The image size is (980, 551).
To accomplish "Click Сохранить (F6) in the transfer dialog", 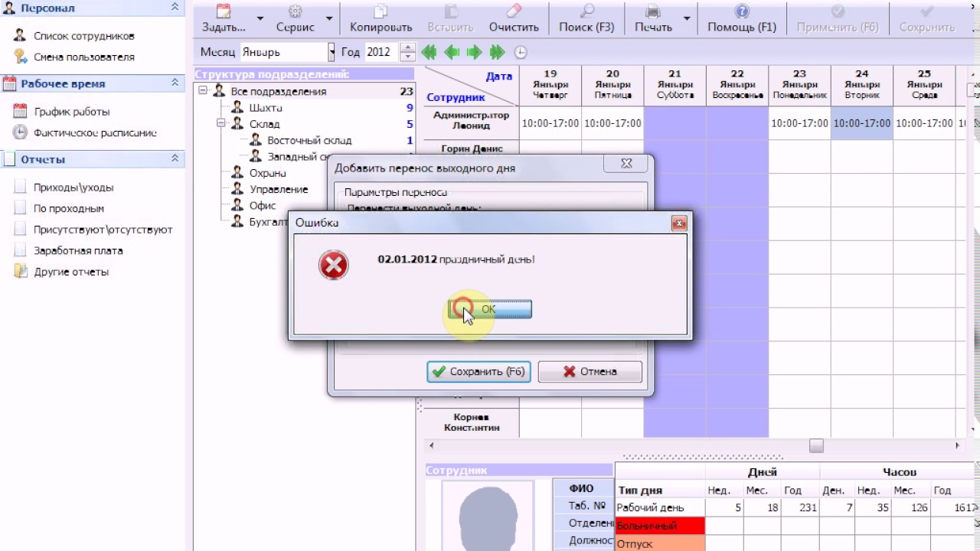I will [479, 372].
